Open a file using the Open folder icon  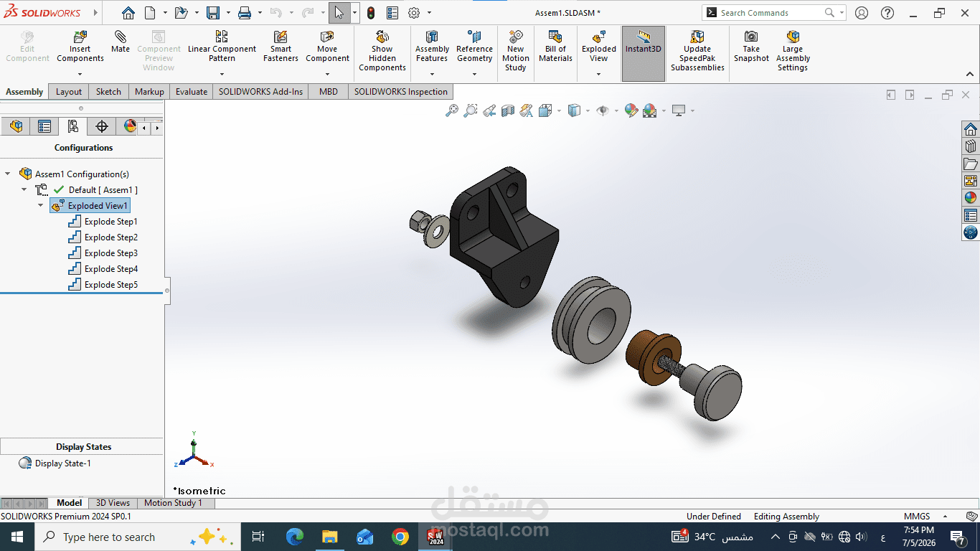pyautogui.click(x=181, y=13)
